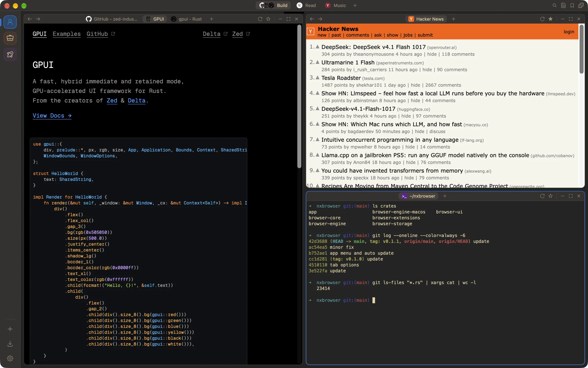Reload the nxbrowser terminal pane

point(542,196)
